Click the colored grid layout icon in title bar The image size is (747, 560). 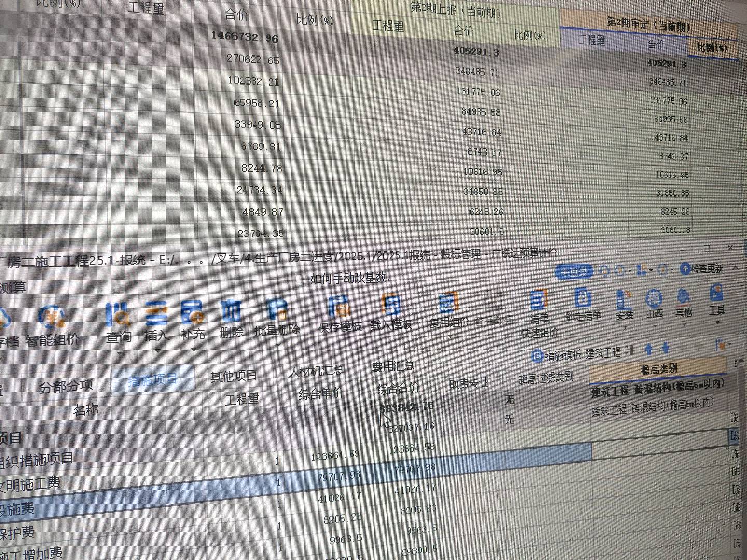click(642, 270)
